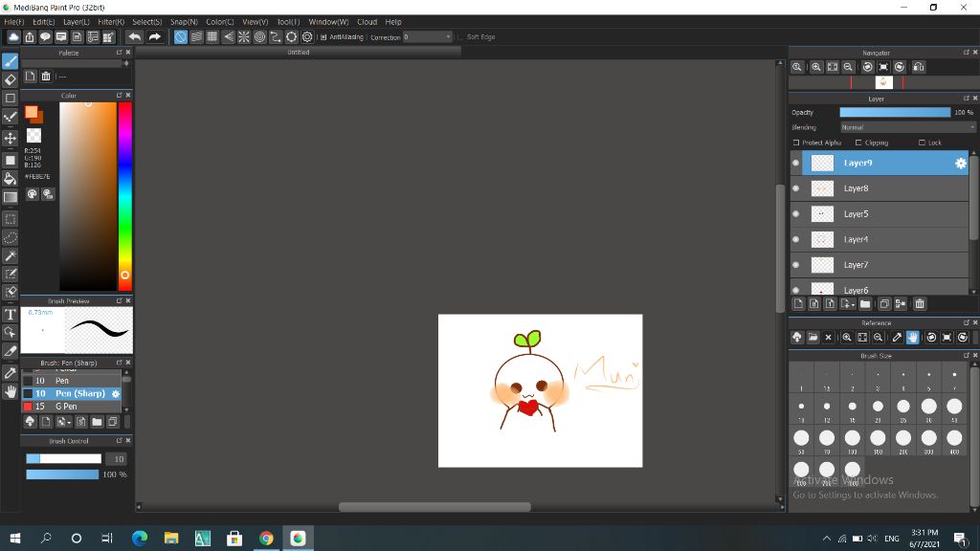Toggle the AntiAliasing checkbox
The image size is (980, 551).
tap(323, 37)
